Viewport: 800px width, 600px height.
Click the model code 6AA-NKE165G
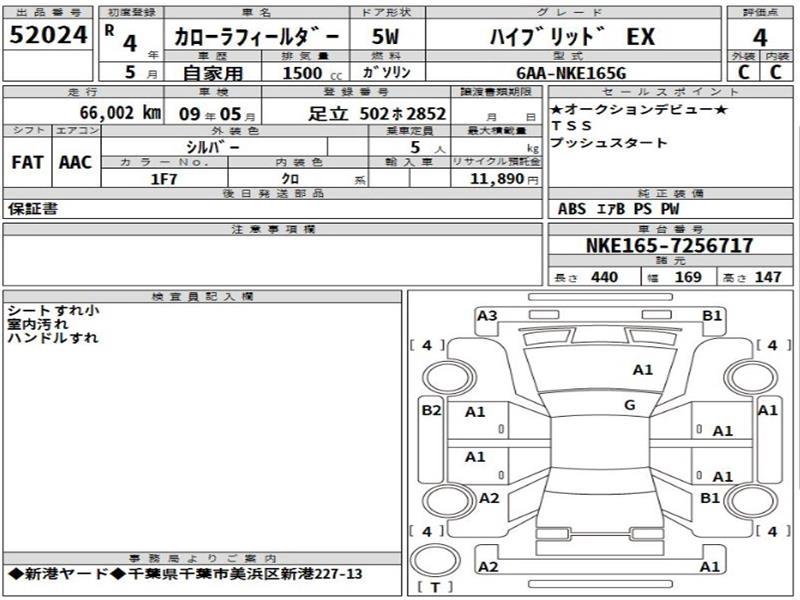click(x=571, y=73)
